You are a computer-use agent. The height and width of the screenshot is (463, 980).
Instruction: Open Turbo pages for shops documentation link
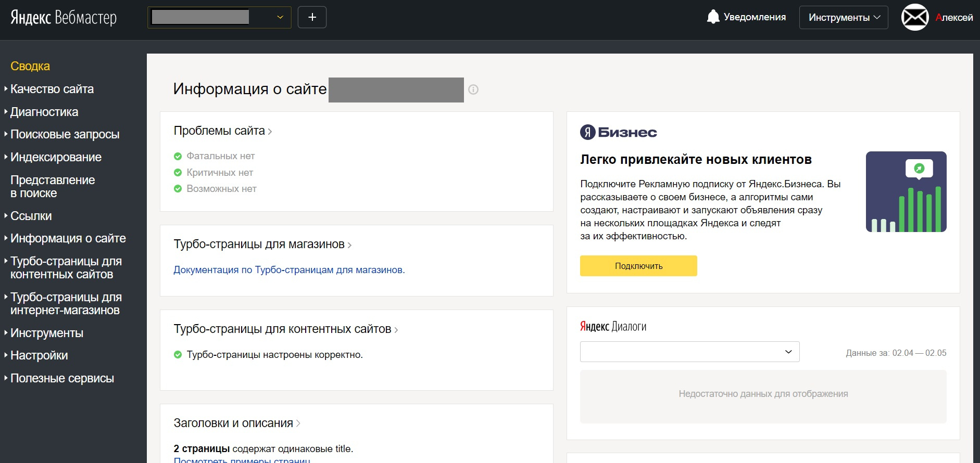click(289, 269)
